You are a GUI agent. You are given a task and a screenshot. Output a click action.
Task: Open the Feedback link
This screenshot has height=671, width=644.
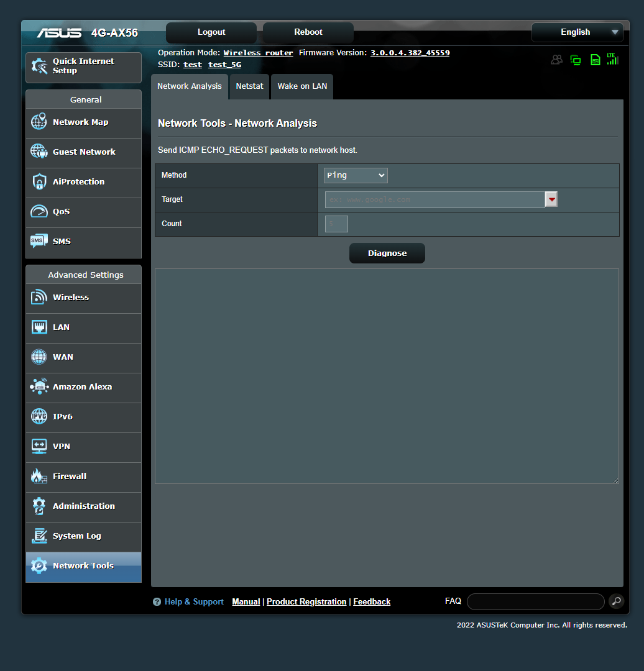coord(372,601)
